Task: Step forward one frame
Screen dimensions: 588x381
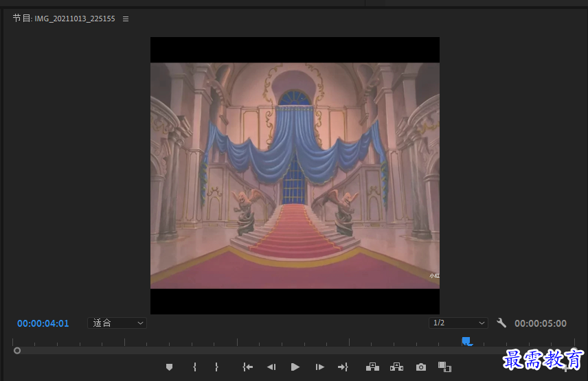Action: coord(319,367)
